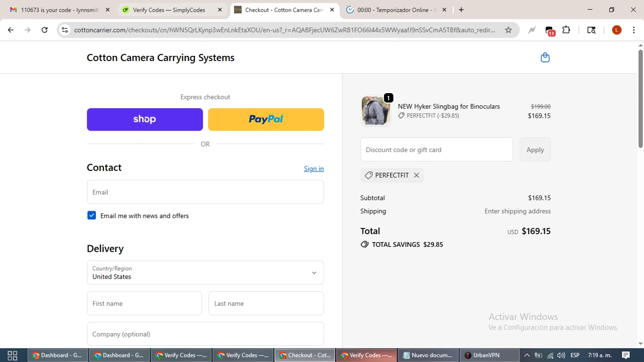644x362 pixels.
Task: Click the Hyker Slingbag product thumbnail
Action: [376, 110]
